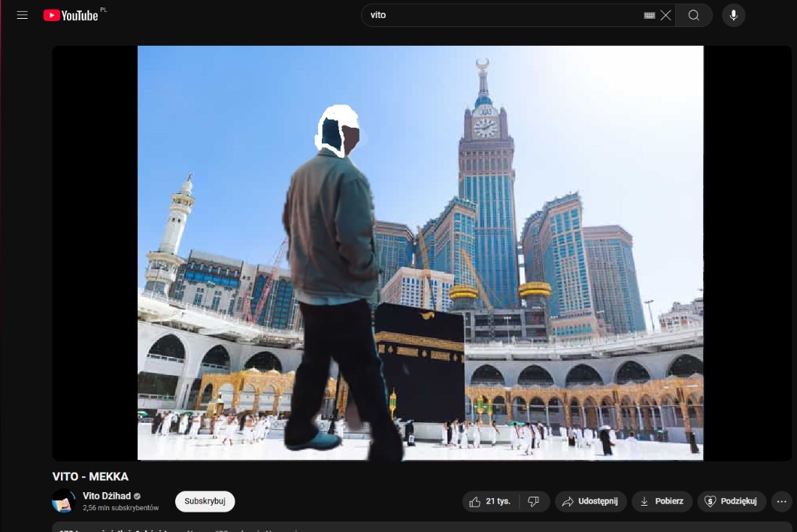The height and width of the screenshot is (532, 797).
Task: Share the video via Udostępnij
Action: (x=590, y=501)
